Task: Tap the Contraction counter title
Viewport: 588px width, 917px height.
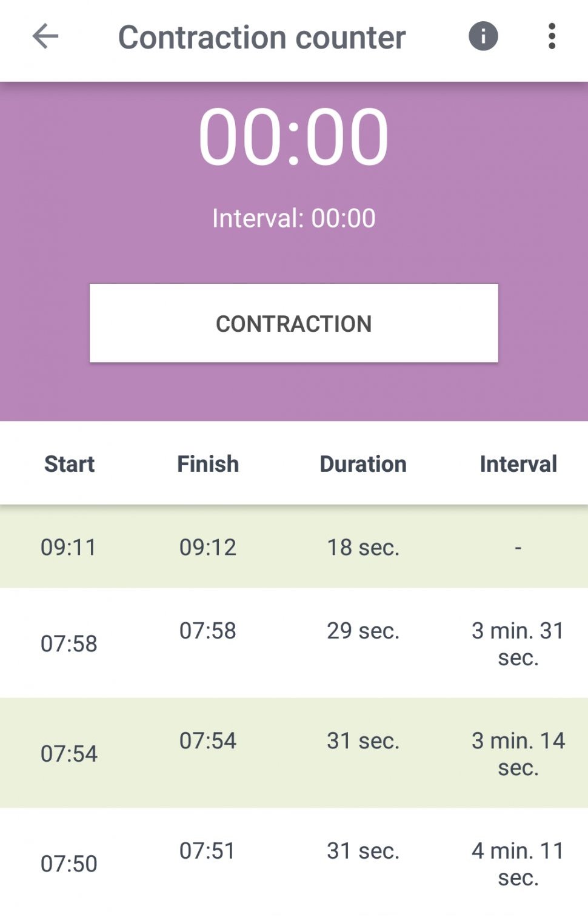Action: [262, 38]
